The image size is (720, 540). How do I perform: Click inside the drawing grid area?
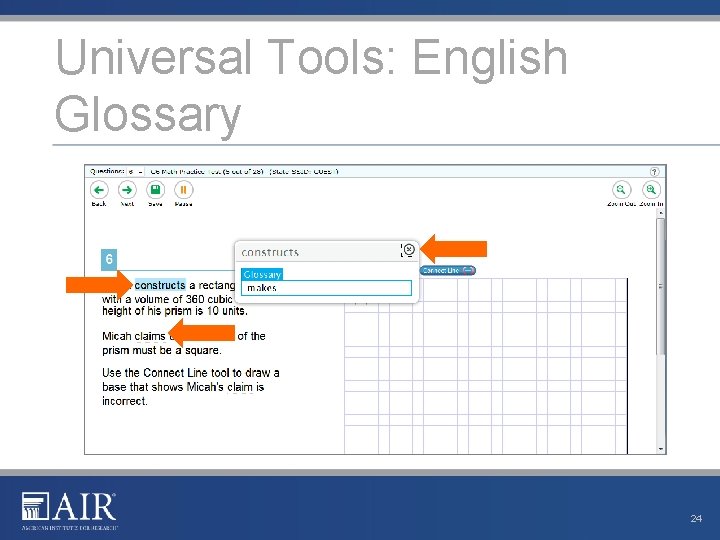coord(485,366)
